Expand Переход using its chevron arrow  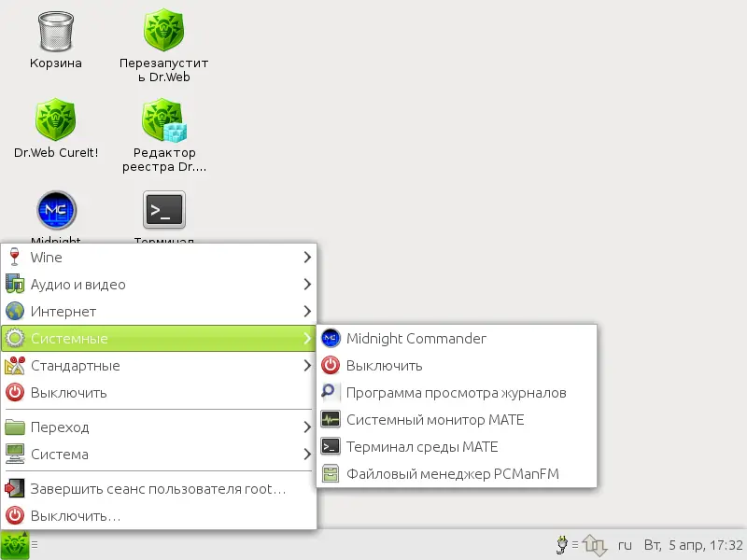[x=307, y=427]
